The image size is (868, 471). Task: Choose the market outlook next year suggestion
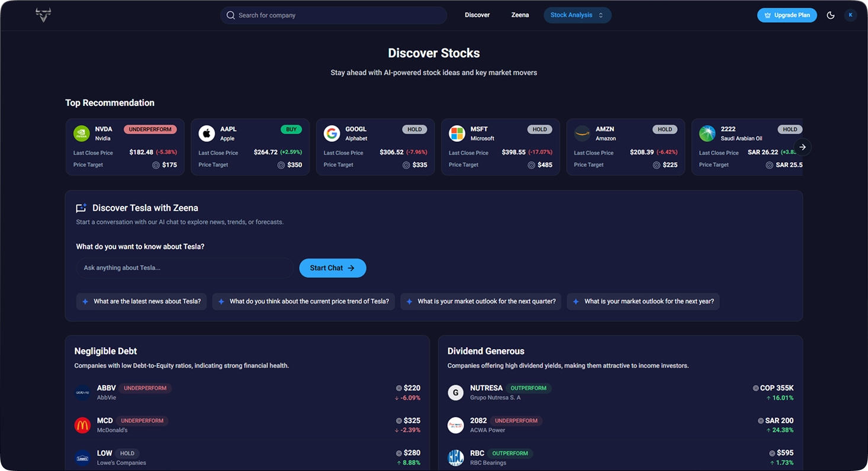643,301
